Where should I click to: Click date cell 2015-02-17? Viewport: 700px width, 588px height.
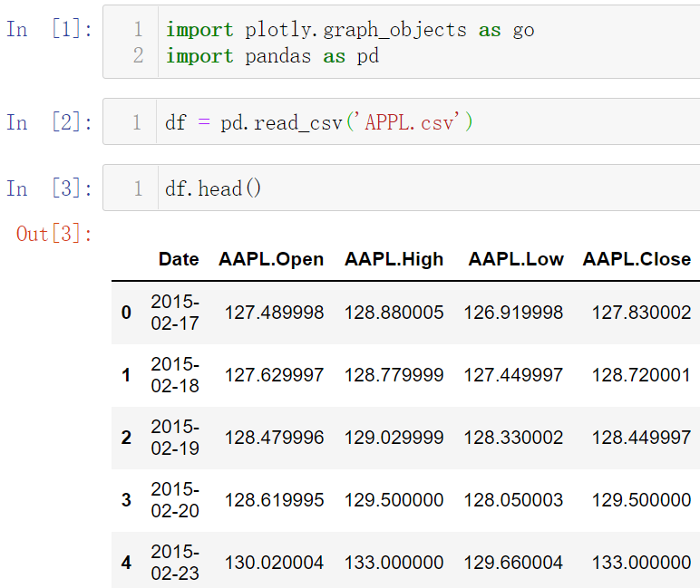pyautogui.click(x=175, y=313)
